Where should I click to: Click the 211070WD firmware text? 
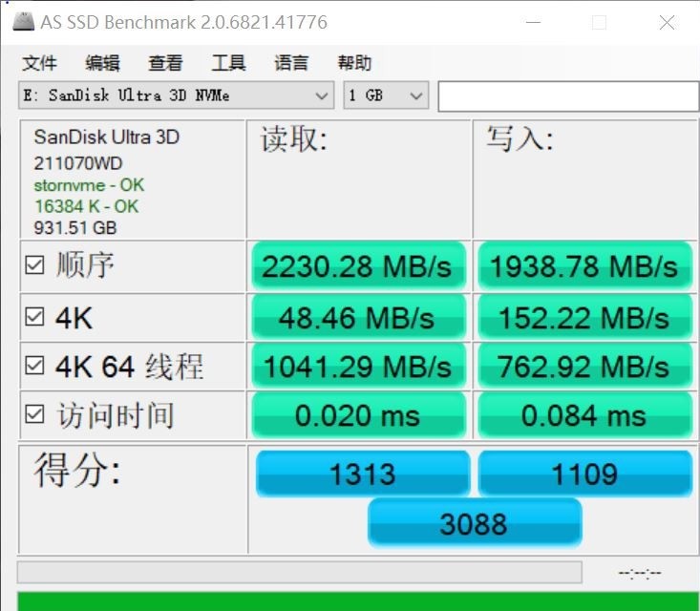click(78, 163)
